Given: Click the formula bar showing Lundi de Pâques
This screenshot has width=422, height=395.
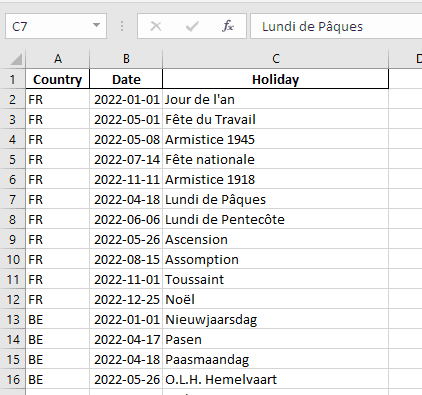Looking at the screenshot, I should 336,26.
